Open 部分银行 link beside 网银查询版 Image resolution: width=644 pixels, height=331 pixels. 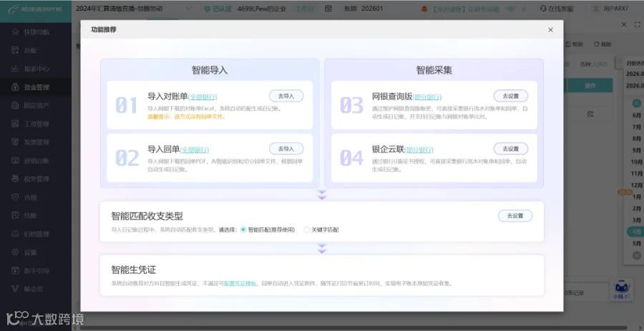tap(427, 97)
